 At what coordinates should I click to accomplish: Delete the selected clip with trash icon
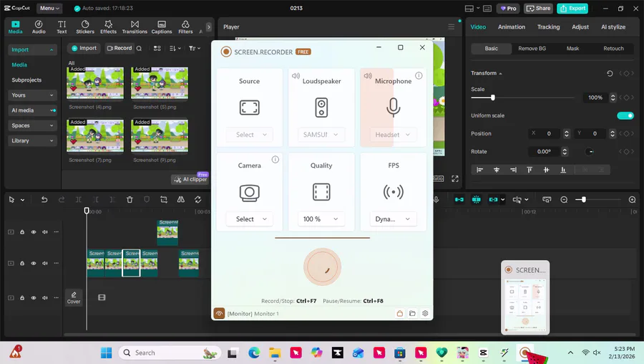click(130, 199)
